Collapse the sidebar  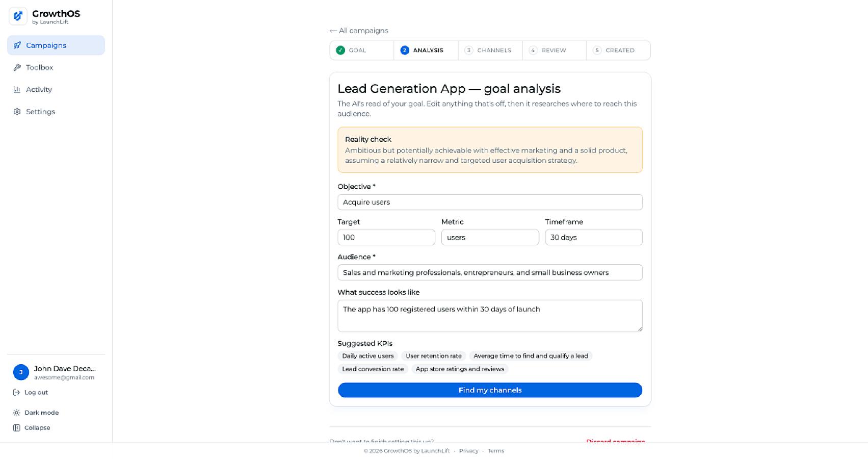tap(32, 428)
